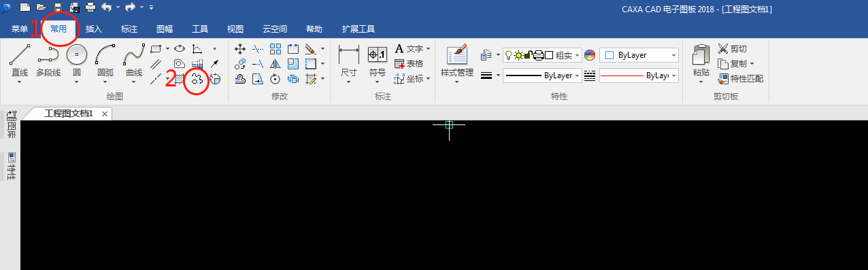Select the parallel lines tool

156,64
